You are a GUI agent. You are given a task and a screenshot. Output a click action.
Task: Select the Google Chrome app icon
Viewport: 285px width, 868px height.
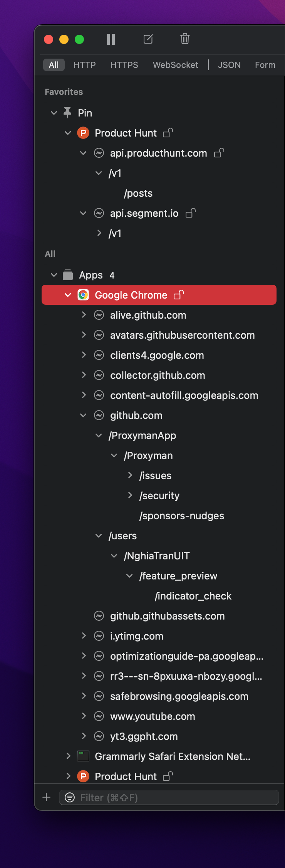tap(82, 295)
